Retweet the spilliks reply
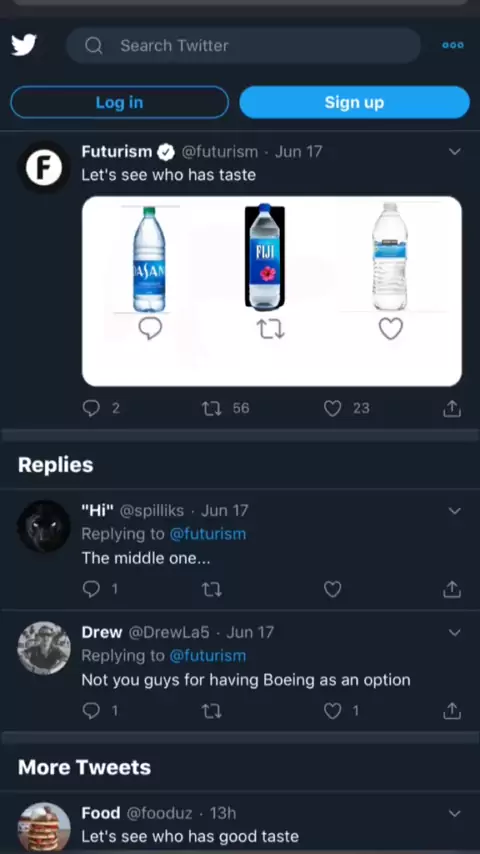Screen dimensions: 480x854 212,589
